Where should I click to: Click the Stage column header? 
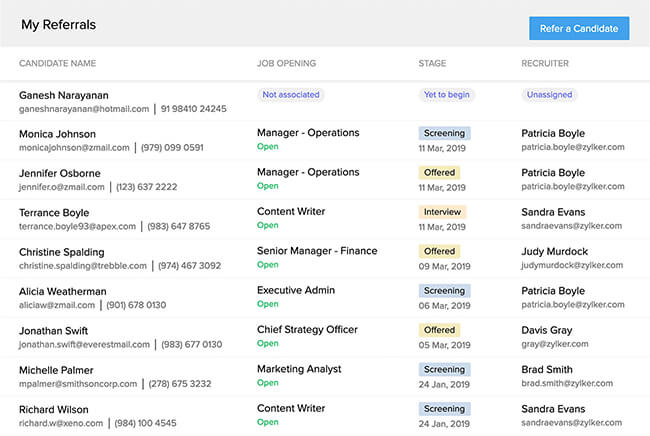433,63
